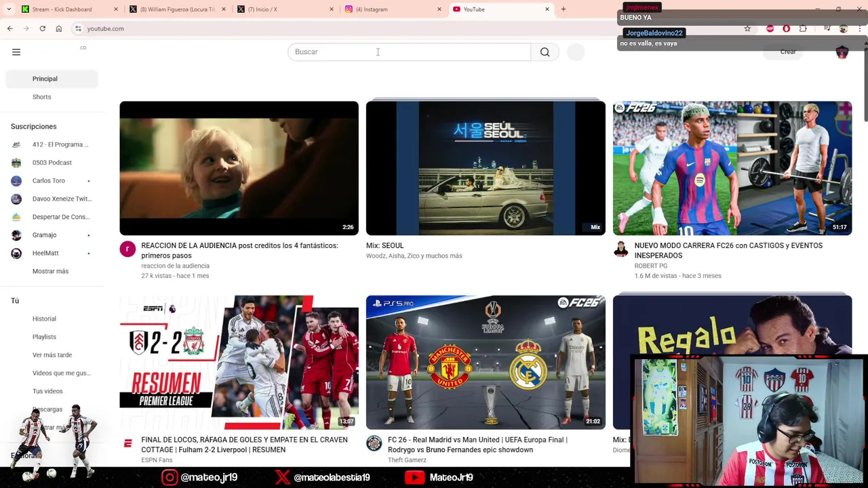Click the Gramajo channel avatar

click(x=16, y=235)
